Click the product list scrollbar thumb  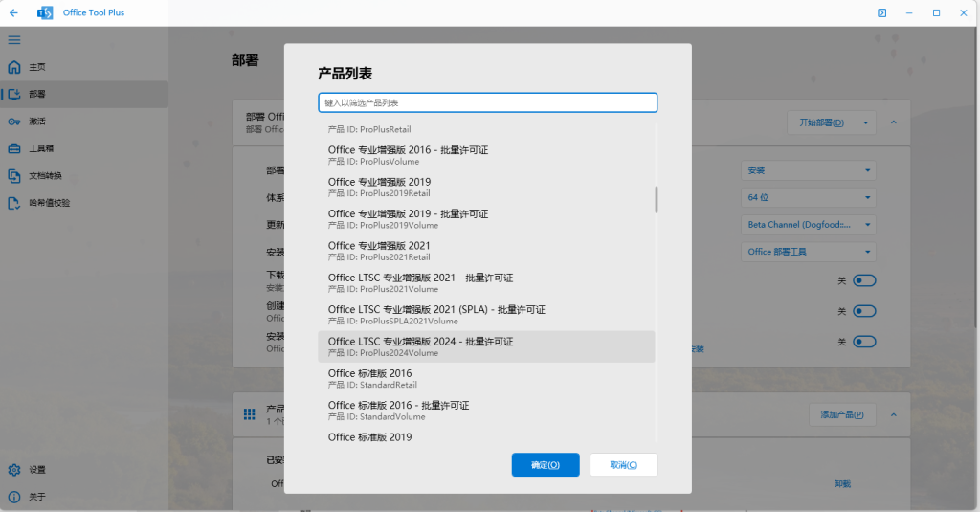(x=657, y=199)
